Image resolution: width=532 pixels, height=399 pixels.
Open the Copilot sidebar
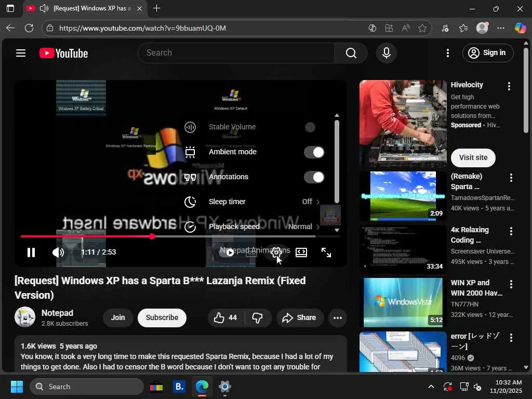(520, 28)
